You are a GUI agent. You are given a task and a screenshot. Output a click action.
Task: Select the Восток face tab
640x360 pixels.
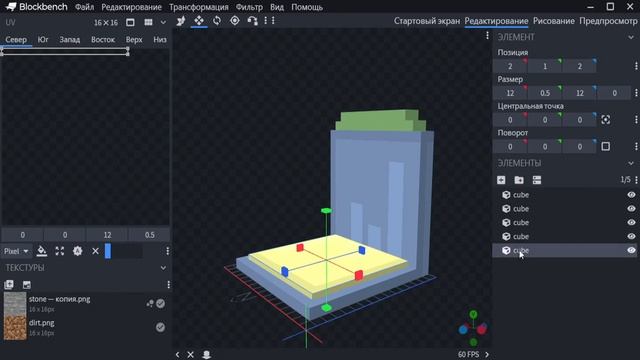[103, 40]
